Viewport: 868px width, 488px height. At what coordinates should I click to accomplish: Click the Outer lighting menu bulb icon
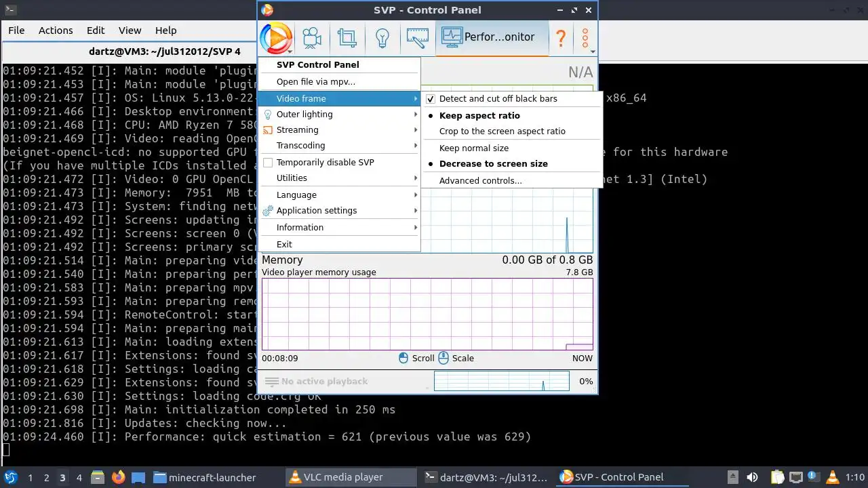pyautogui.click(x=268, y=114)
